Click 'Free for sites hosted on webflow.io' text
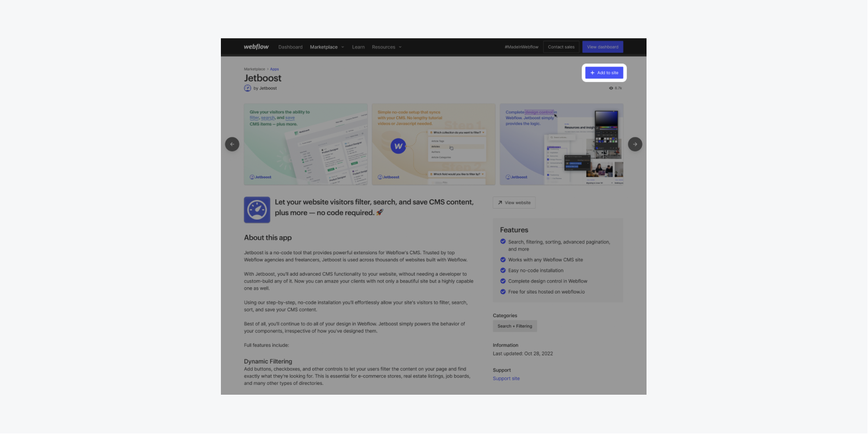 pos(546,292)
